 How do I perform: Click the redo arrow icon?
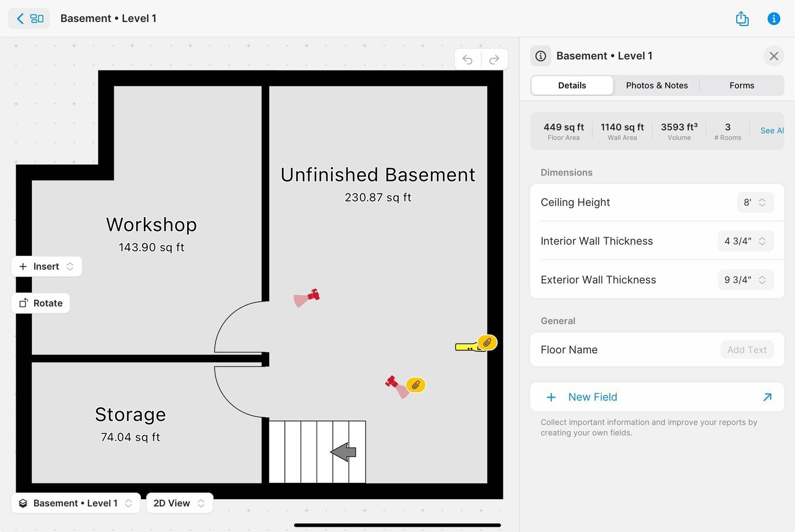point(495,59)
